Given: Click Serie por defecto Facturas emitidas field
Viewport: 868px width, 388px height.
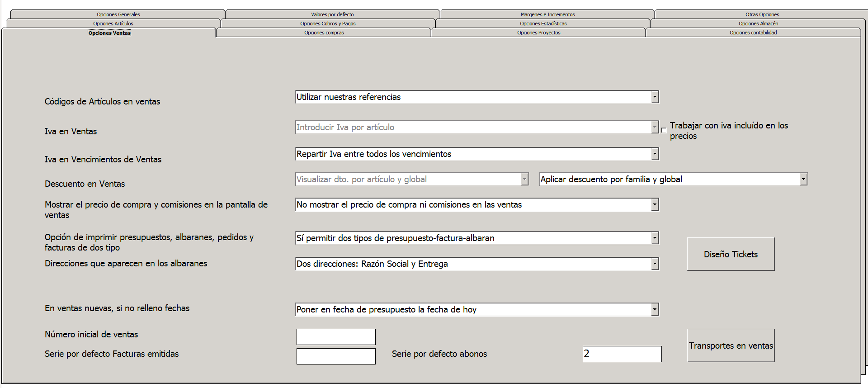Looking at the screenshot, I should (336, 356).
